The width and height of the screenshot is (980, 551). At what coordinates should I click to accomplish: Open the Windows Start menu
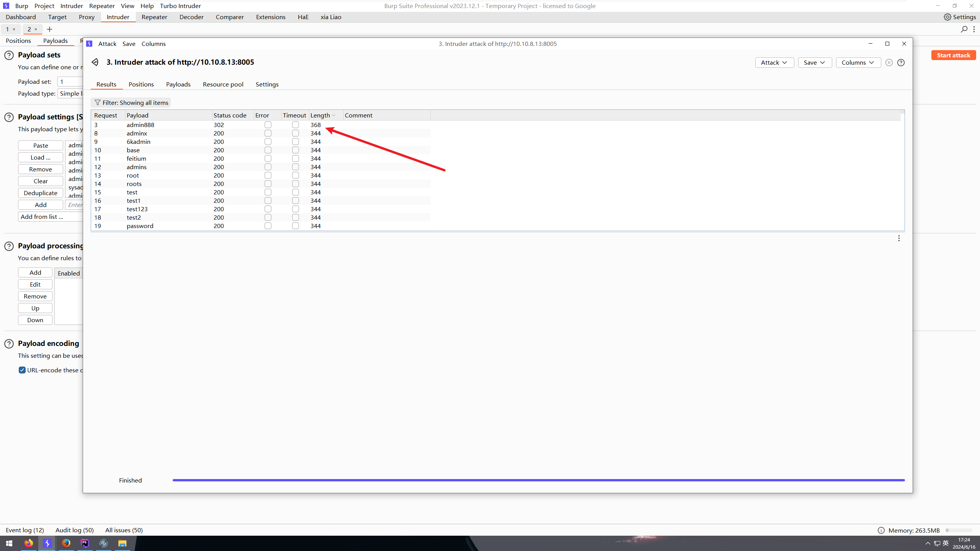click(9, 543)
